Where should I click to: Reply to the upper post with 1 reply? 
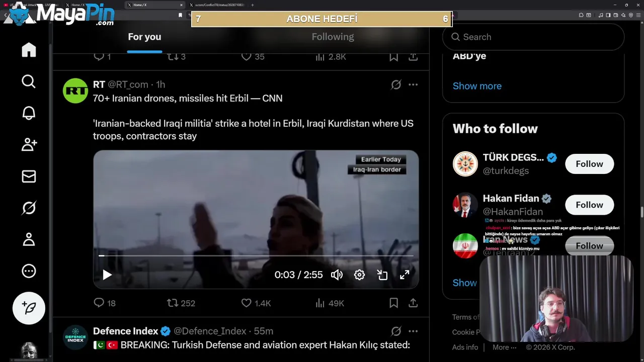pyautogui.click(x=103, y=57)
